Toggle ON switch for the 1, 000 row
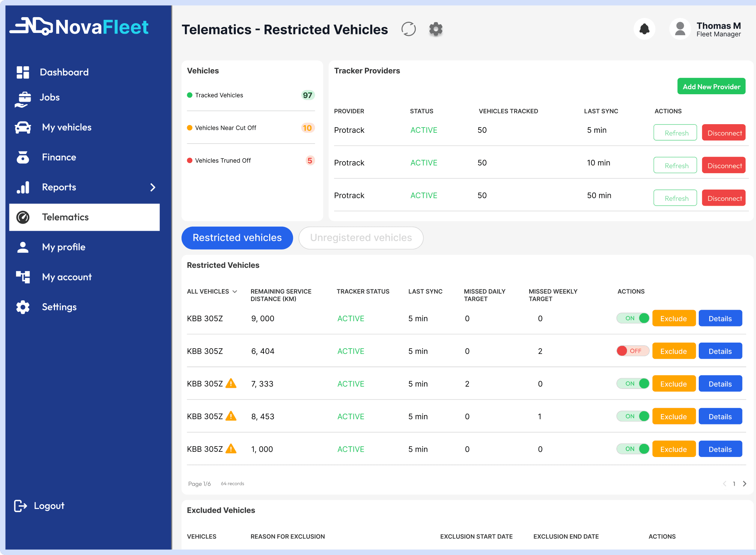Screen dimensions: 756x555 [633, 449]
